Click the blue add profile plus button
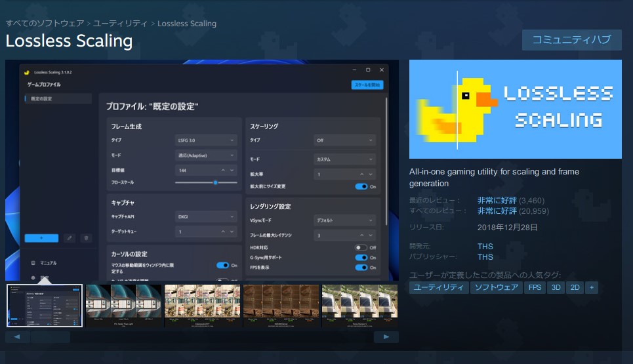 (x=41, y=238)
